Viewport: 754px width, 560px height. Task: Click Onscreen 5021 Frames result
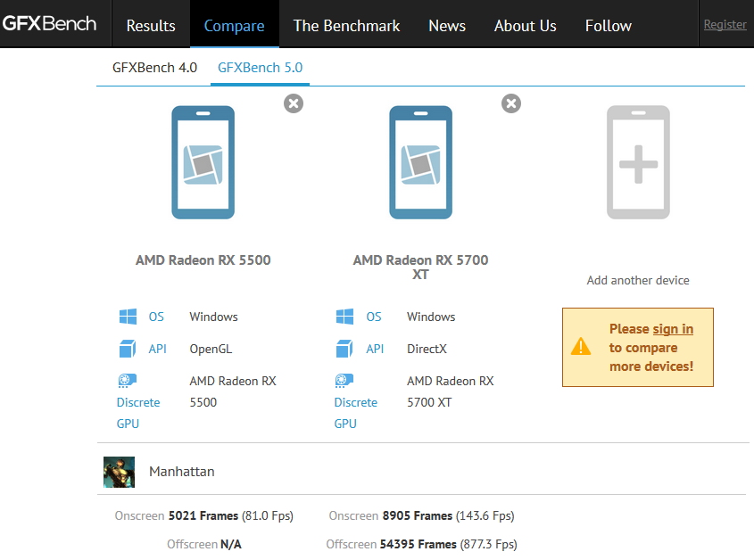click(203, 515)
